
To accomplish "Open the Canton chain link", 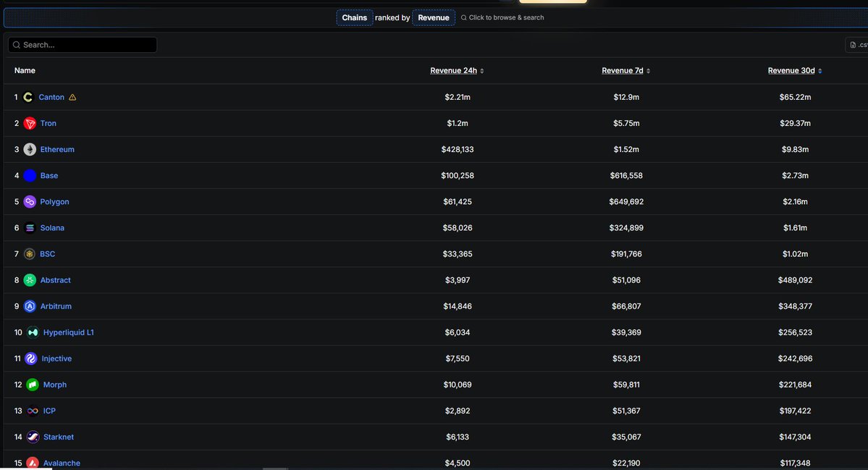I will click(51, 97).
